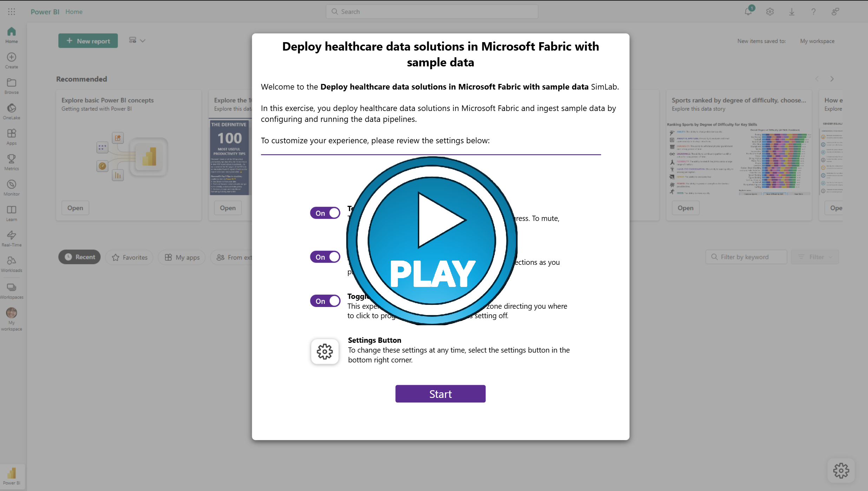Advance the Recommended carousel with right chevron
Screen dimensions: 868x491
pos(832,79)
